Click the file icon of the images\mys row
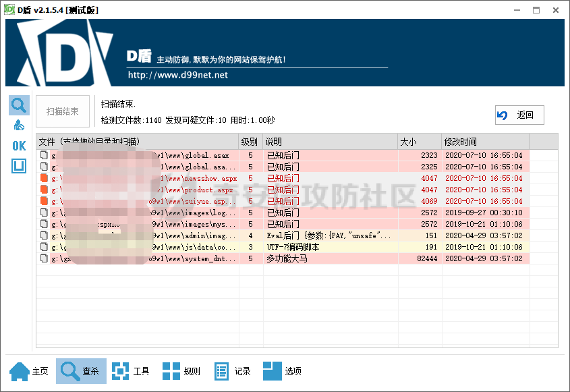Image resolution: width=570 pixels, height=392 pixels. coord(44,224)
